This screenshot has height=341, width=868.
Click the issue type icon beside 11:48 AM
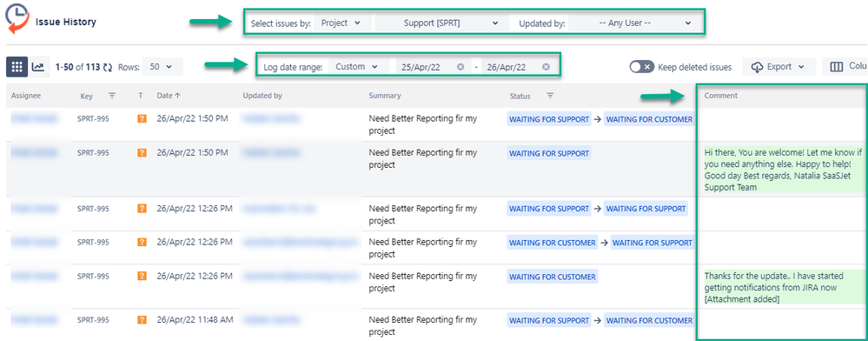click(x=142, y=320)
